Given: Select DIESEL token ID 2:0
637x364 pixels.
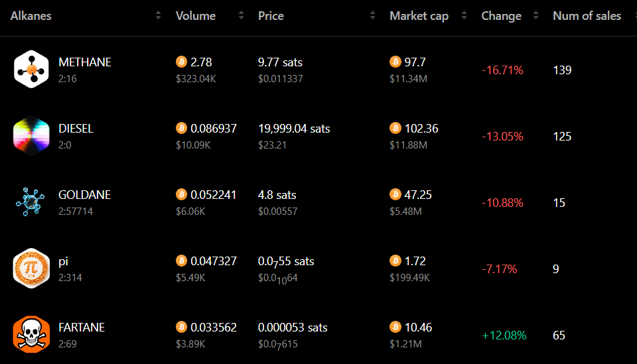Looking at the screenshot, I should (64, 145).
